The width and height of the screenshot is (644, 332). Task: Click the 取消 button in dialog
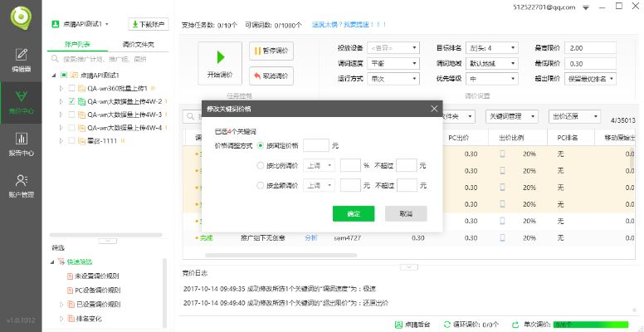406,213
